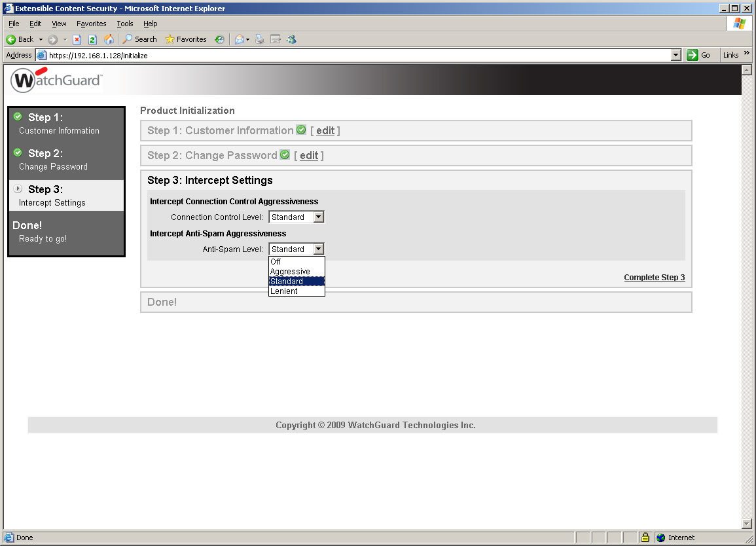Choose Off in the Anti-Spam list
This screenshot has width=756, height=546.
(297, 261)
